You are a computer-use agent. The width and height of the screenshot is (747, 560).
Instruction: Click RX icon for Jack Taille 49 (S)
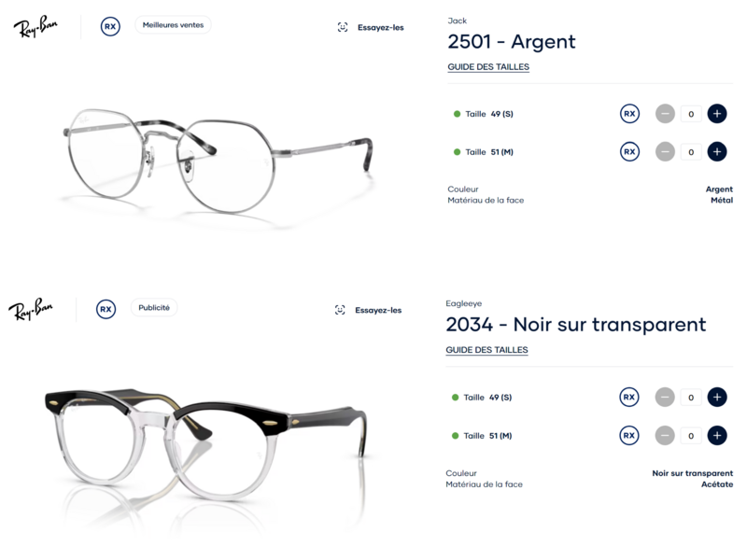point(629,114)
